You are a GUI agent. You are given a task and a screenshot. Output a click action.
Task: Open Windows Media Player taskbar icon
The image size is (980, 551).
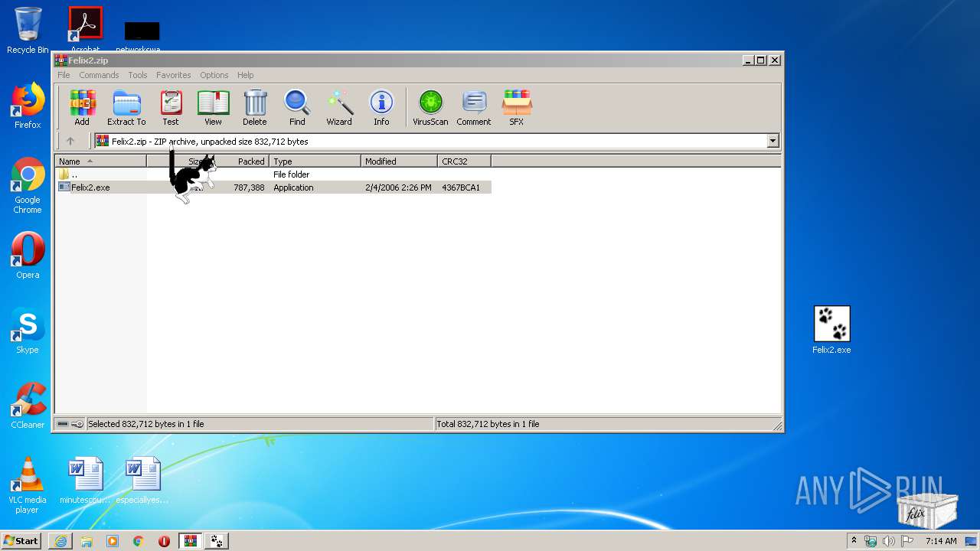coord(113,541)
